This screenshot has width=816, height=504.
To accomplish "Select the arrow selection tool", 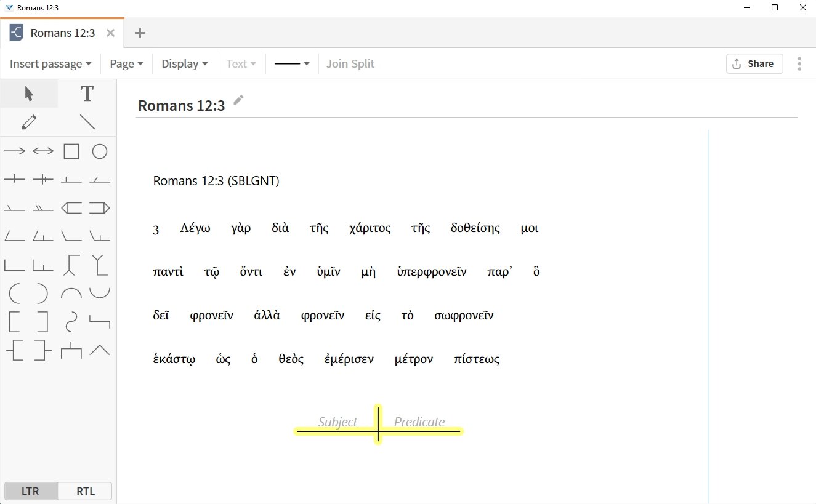I will coord(28,93).
